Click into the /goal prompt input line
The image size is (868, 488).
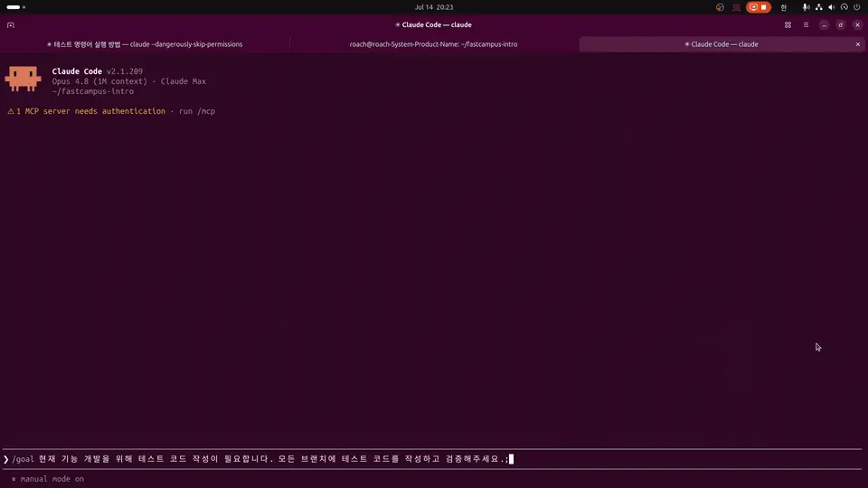point(432,459)
